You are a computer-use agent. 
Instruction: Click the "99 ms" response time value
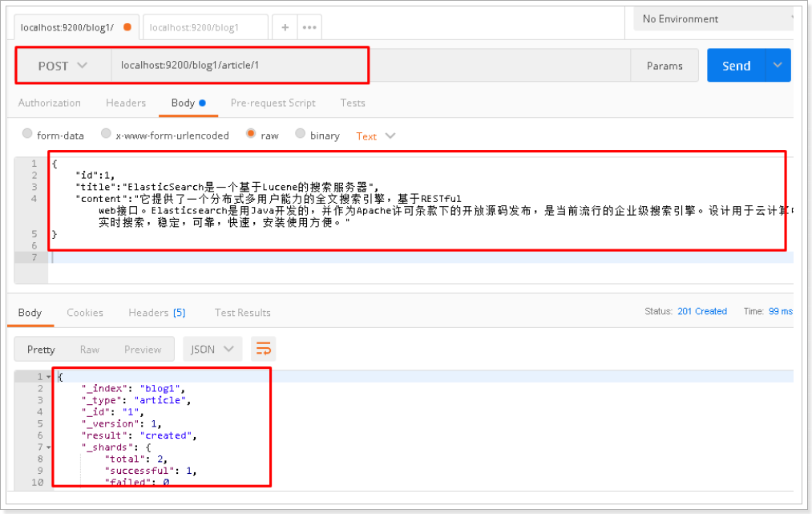(x=781, y=311)
